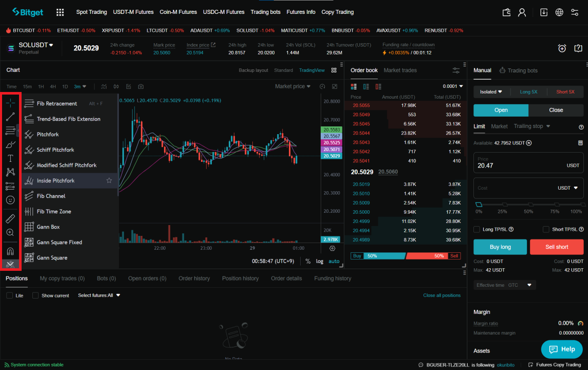
Task: Open the Isolated margin mode dropdown
Action: click(491, 92)
